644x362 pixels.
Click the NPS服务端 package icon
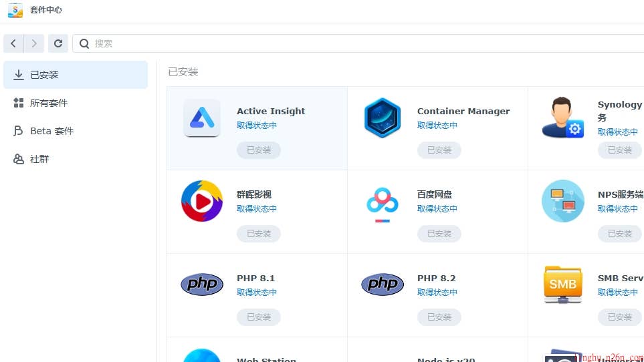click(x=562, y=201)
